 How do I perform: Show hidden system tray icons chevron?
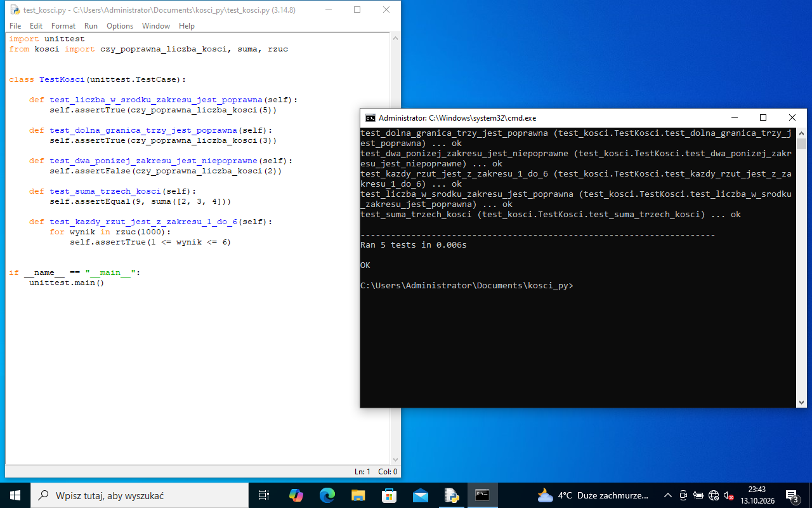(667, 495)
